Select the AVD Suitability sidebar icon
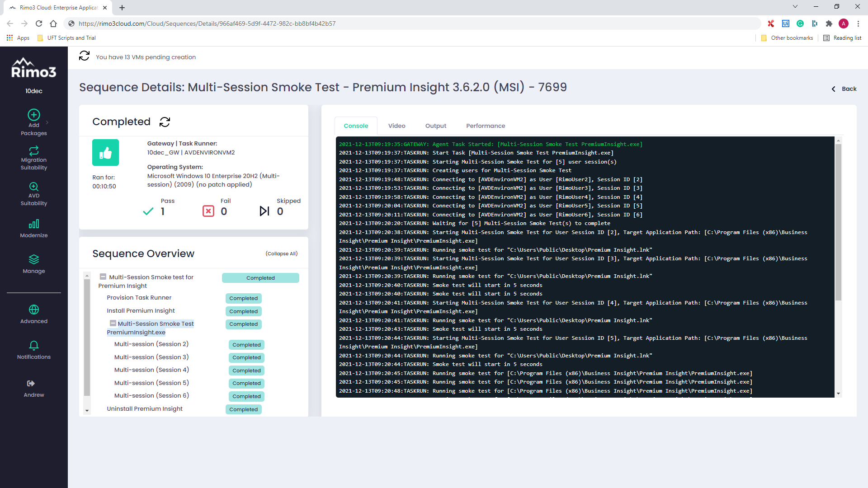This screenshot has height=488, width=868. pos(34,187)
